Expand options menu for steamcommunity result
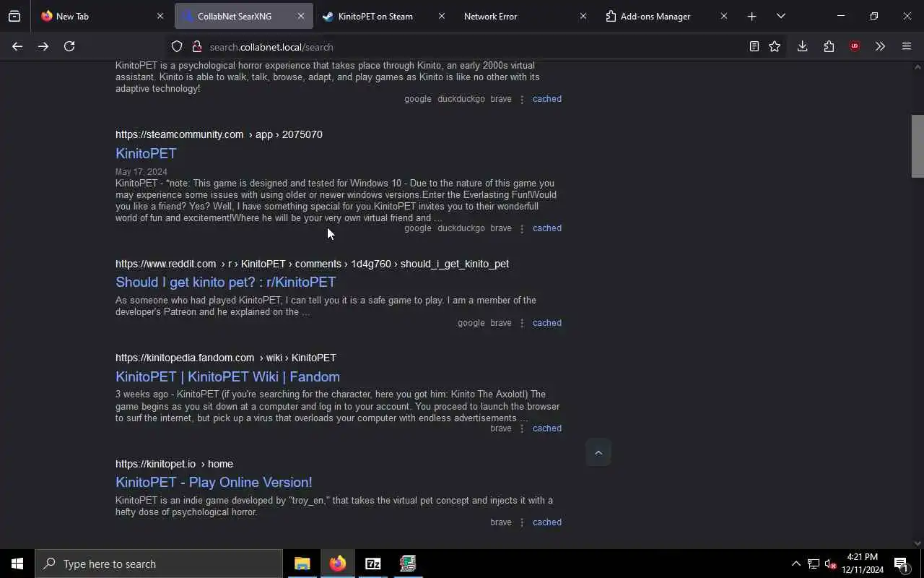 click(x=522, y=228)
